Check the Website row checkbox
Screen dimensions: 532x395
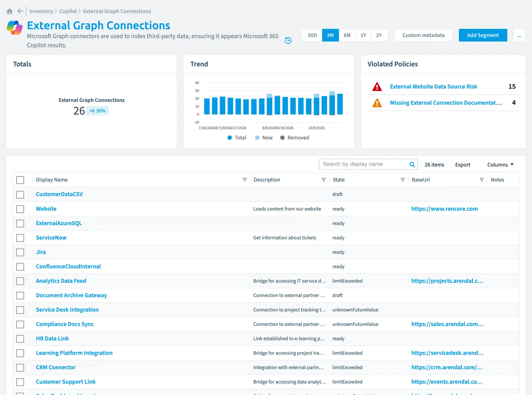click(20, 209)
